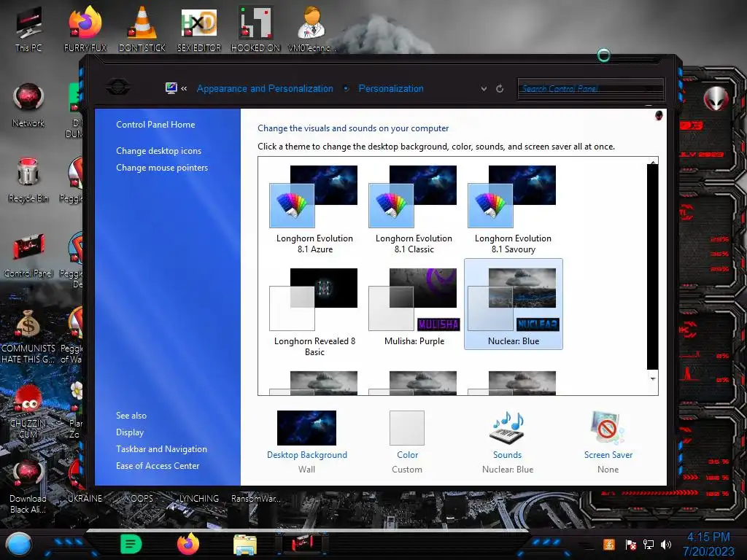Open Change mouse pointers link

(x=162, y=168)
